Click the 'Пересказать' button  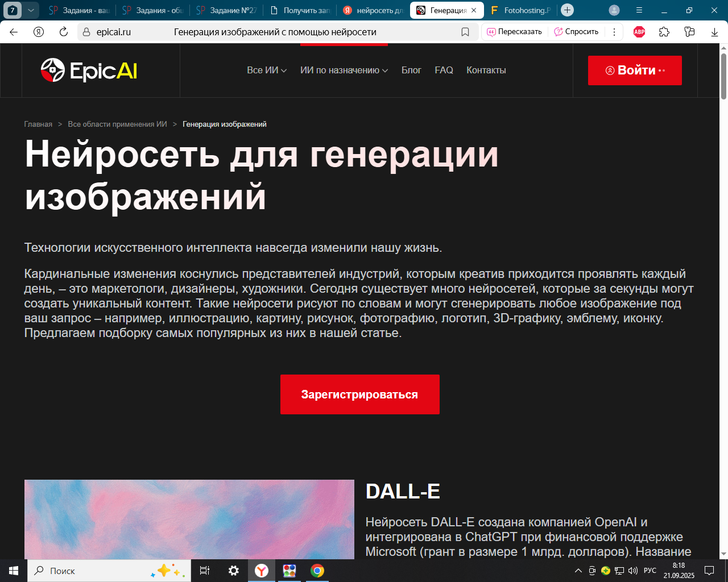(515, 32)
